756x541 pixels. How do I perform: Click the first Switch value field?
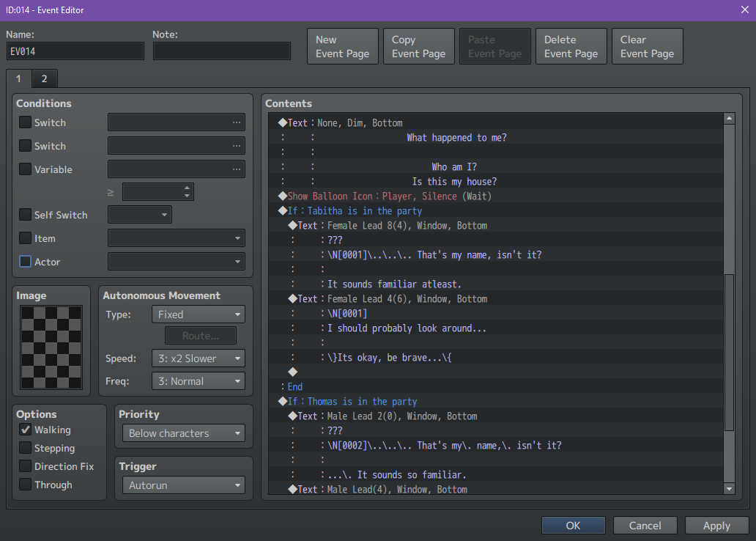click(x=177, y=122)
